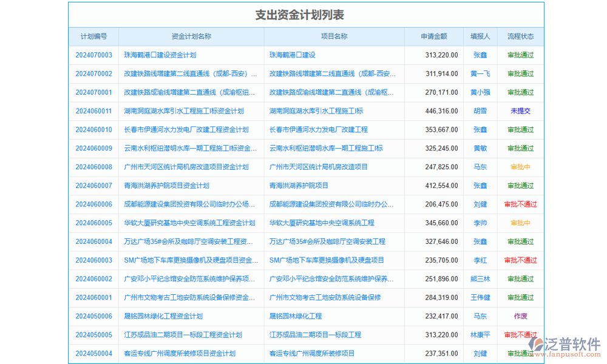Click the 作废 status of 晟铭园林绿化 row

pos(520,316)
